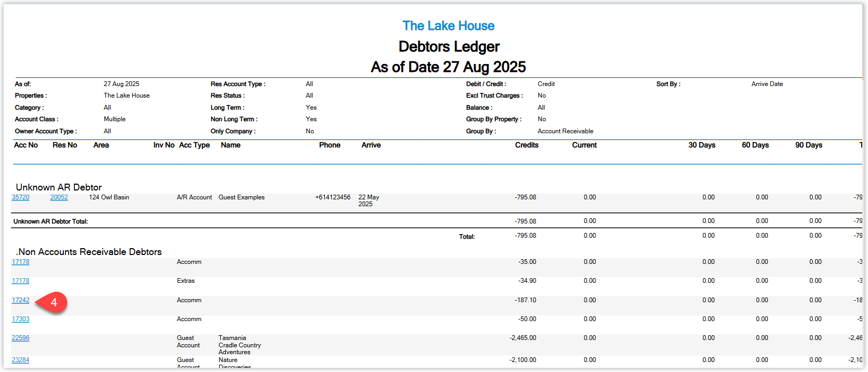868x372 pixels.
Task: Click the Res No column header
Action: 65,145
